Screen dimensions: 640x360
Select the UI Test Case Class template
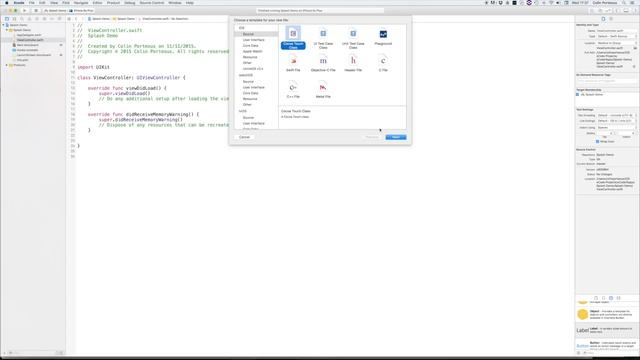(x=323, y=38)
